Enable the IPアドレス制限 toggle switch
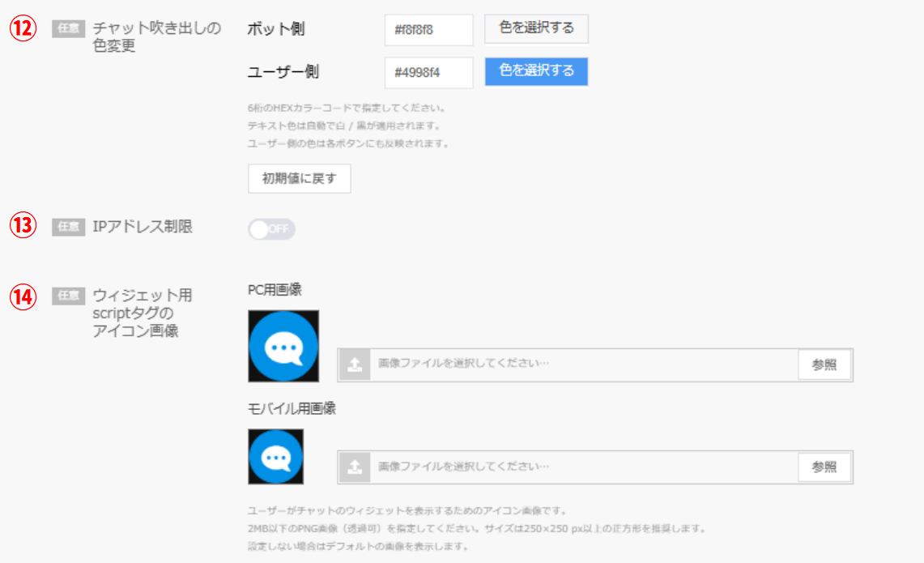924x563 pixels. coord(271,229)
